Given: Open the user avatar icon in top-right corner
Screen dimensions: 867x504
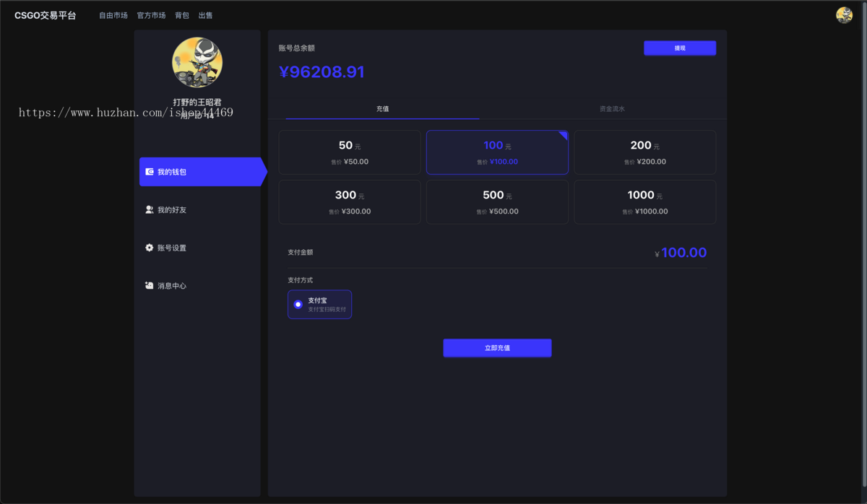Looking at the screenshot, I should (x=844, y=15).
